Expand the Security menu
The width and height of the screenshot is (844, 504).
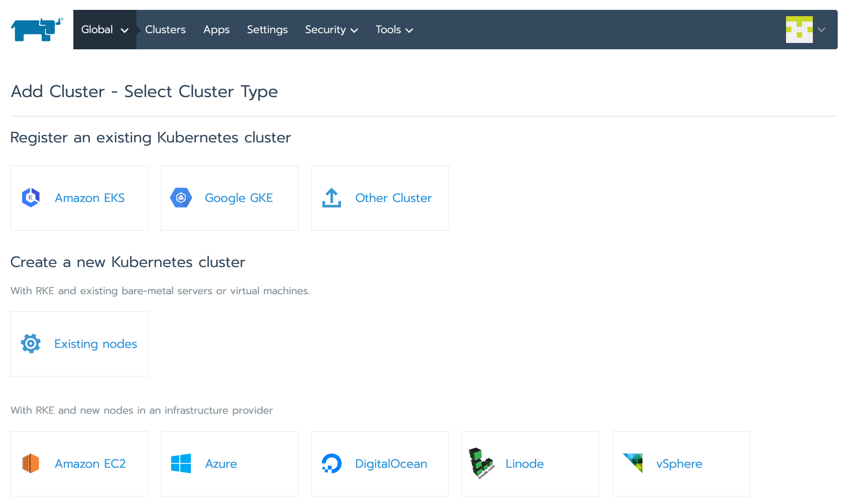[x=331, y=30]
